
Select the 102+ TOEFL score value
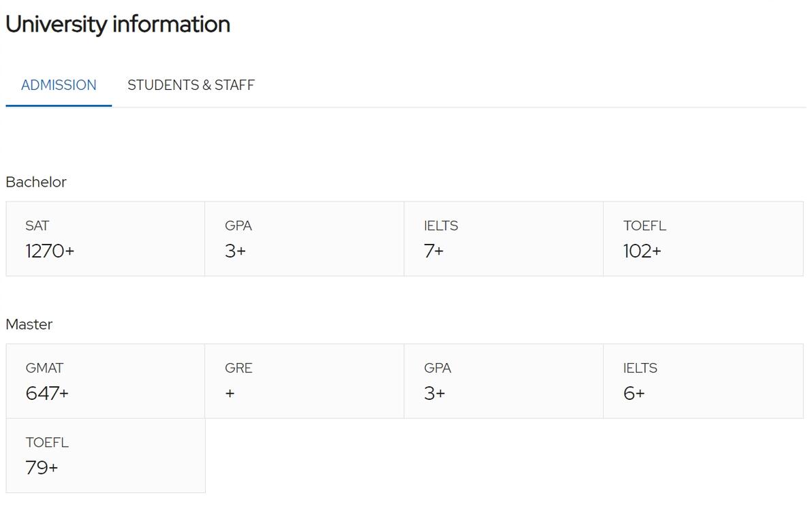tap(642, 251)
